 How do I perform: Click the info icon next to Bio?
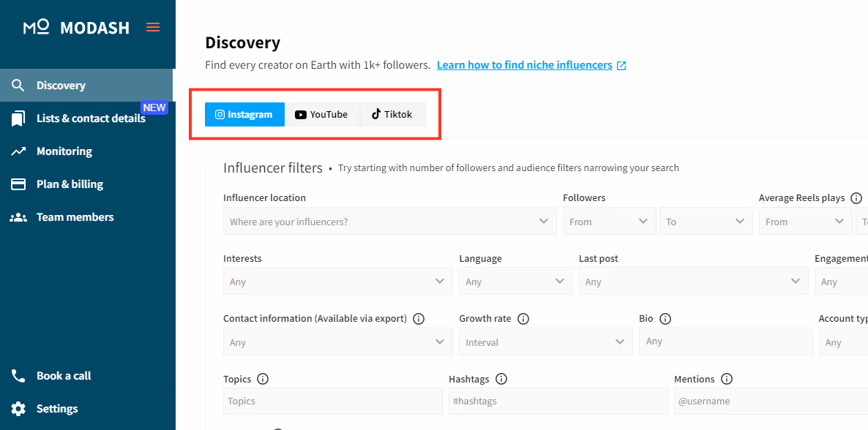tap(665, 319)
